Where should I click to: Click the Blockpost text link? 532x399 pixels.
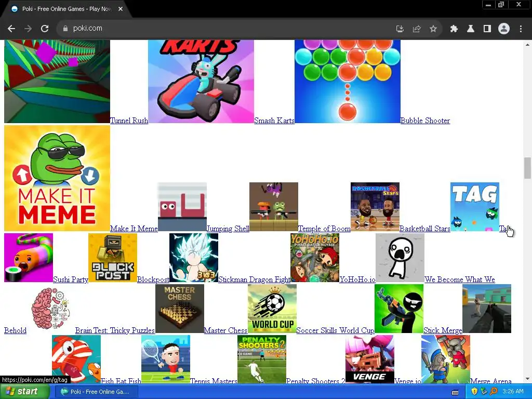[153, 280]
